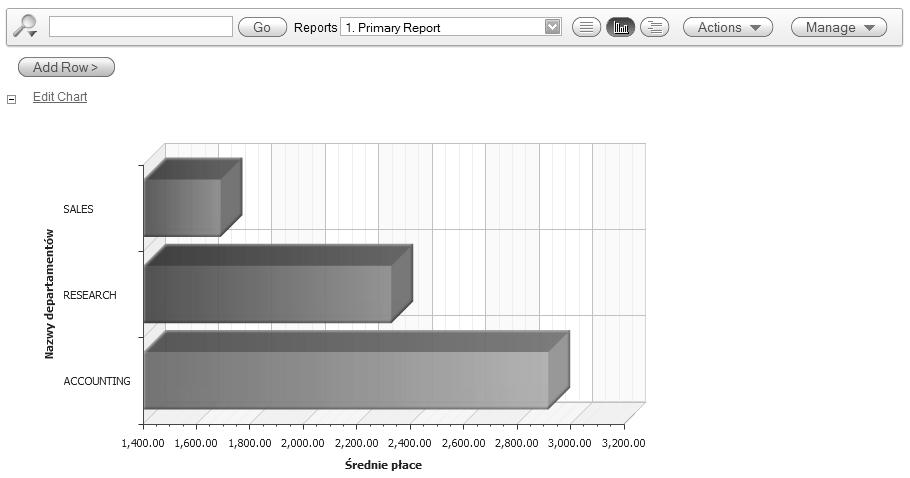
Task: Click the 1,400.00 axis value
Action: point(143,443)
